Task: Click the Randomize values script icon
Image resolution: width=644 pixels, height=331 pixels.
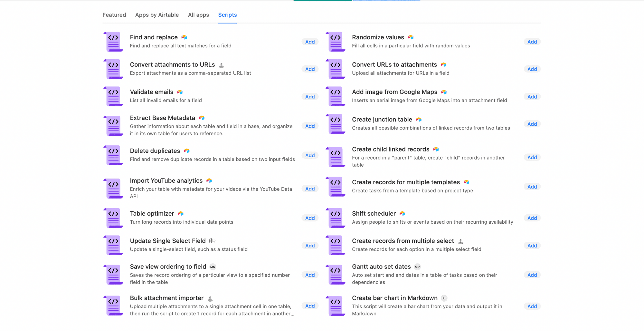Action: pos(336,42)
